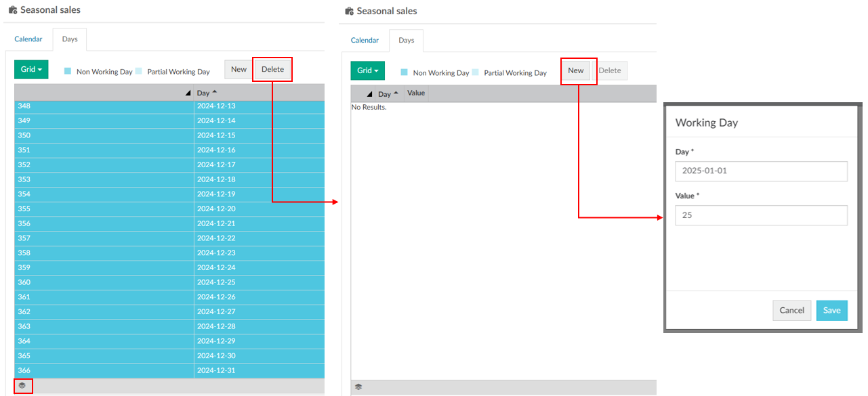Click the Non Working Day color swatch above the populated grid
This screenshot has height=396, width=868.
68,71
